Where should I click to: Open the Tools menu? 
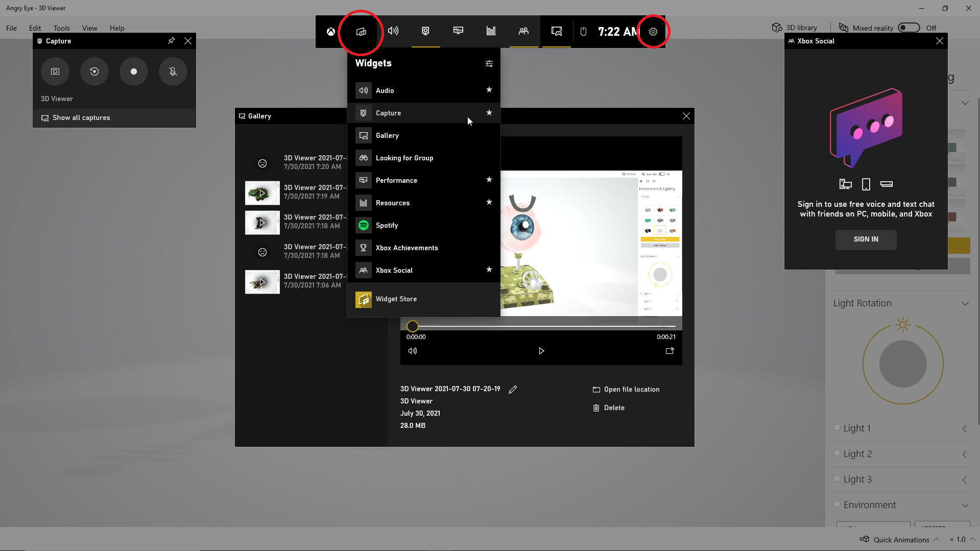(61, 28)
